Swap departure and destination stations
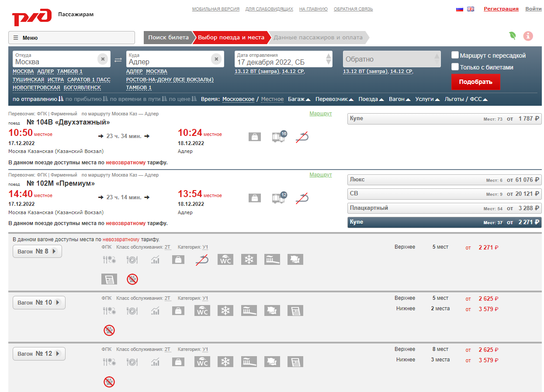544x392 pixels. point(118,59)
